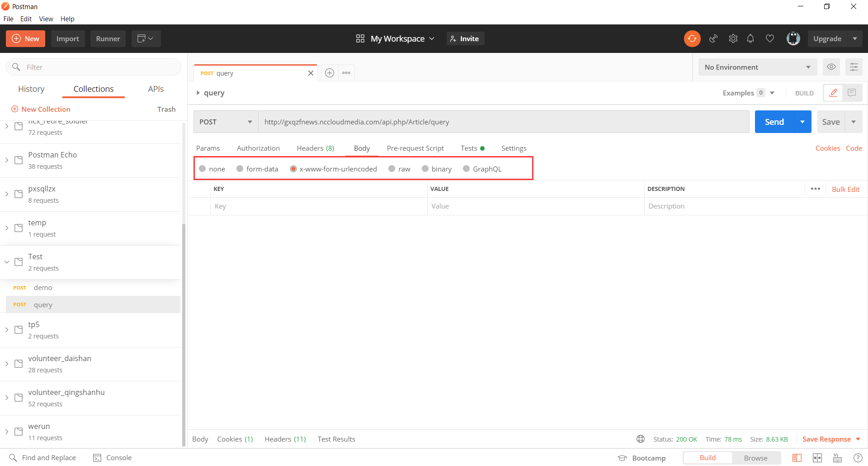The height and width of the screenshot is (466, 868).
Task: Open environment quick look eye icon
Action: click(831, 67)
